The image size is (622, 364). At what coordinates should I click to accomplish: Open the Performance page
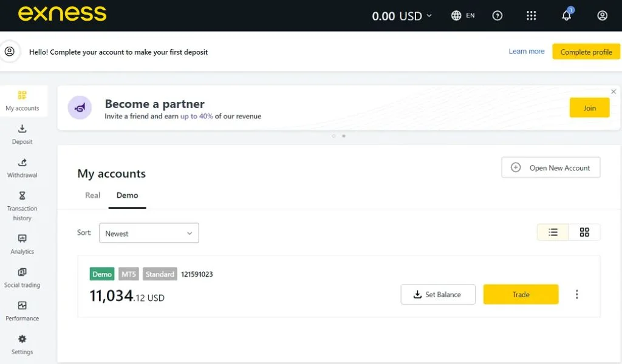click(x=22, y=311)
